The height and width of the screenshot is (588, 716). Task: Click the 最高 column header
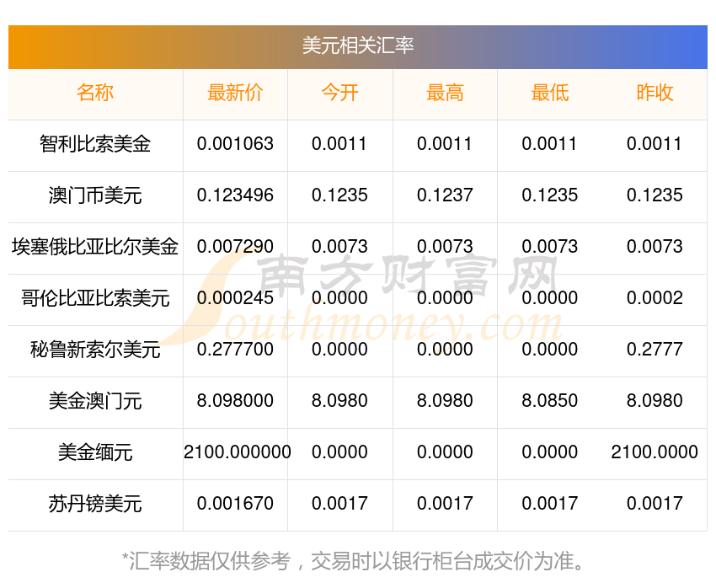[x=445, y=93]
